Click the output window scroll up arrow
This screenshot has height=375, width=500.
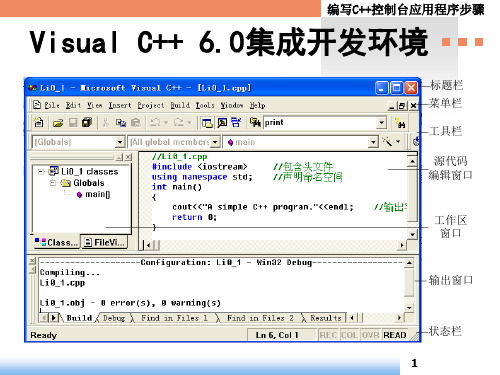pos(409,263)
